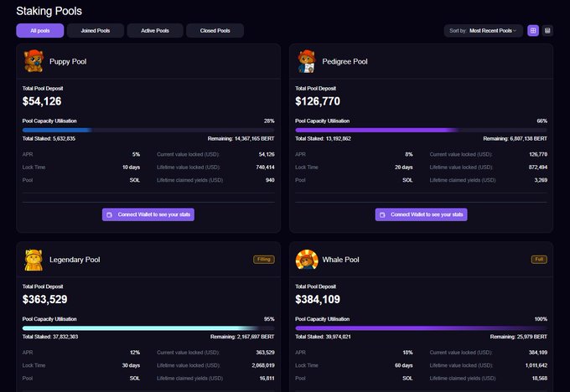The image size is (570, 392).
Task: Click lifetime claimed yields 18,568
Action: 540,379
